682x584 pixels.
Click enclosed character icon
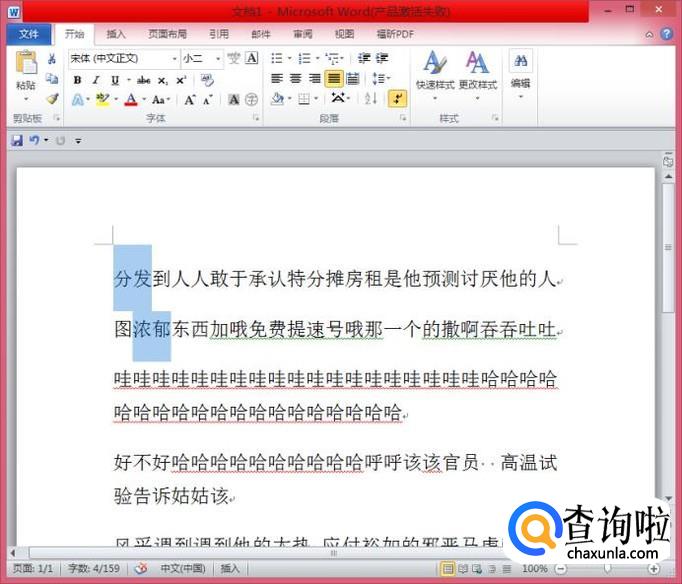(x=251, y=100)
